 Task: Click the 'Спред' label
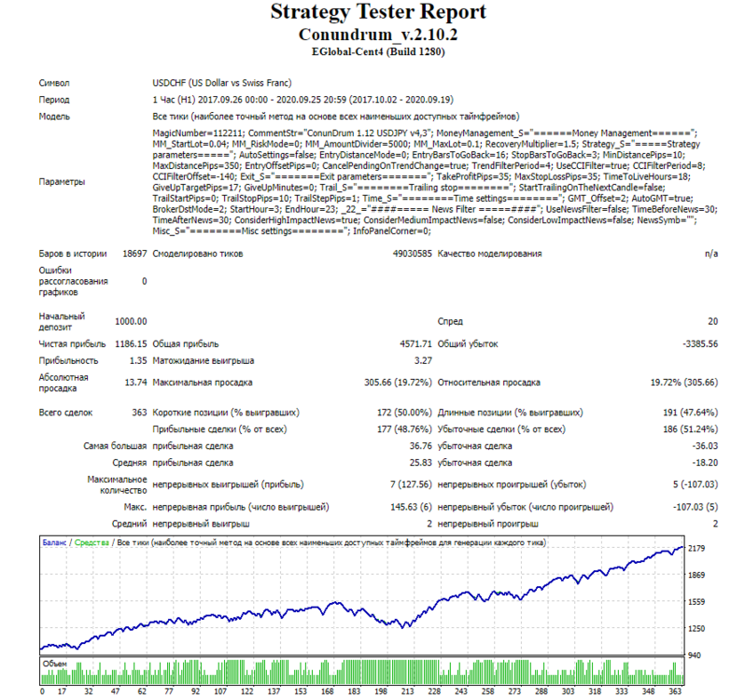tap(450, 321)
